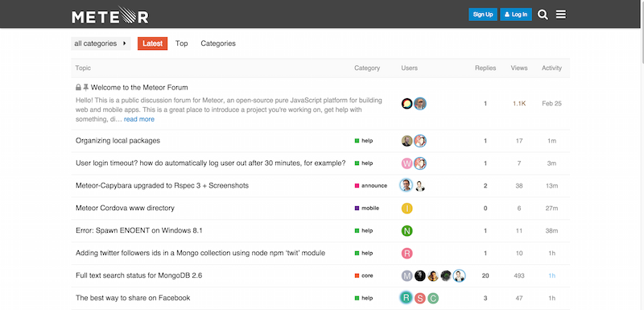This screenshot has height=310, width=644.
Task: Click the 20 replies count on Full text search row
Action: 485,276
